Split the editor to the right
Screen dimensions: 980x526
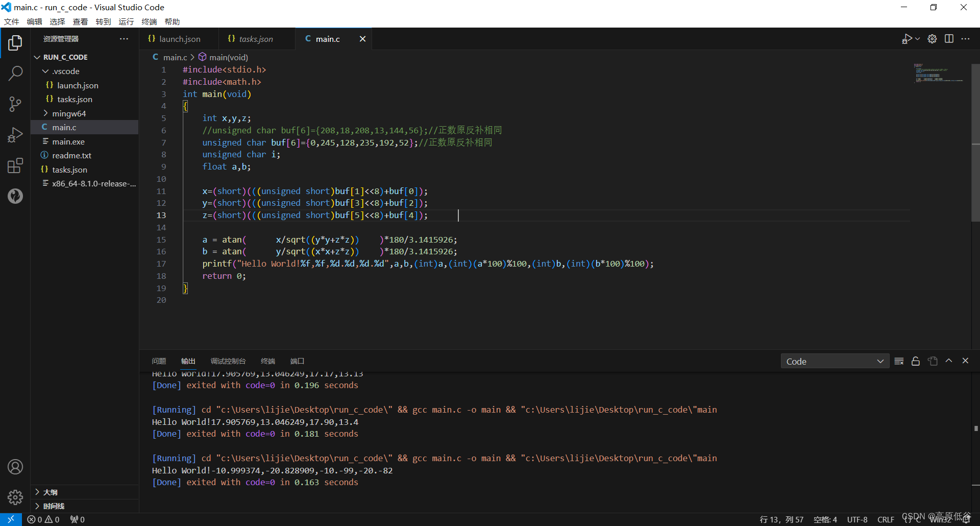coord(949,39)
